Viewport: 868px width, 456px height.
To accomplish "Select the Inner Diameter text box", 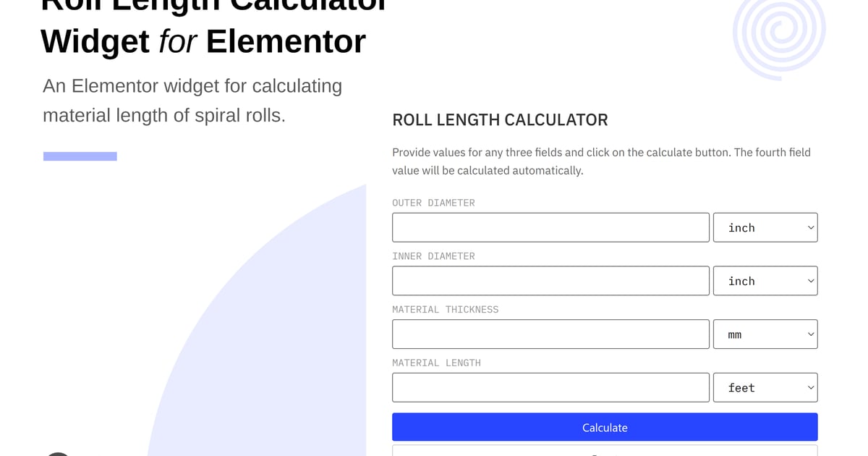I will pyautogui.click(x=550, y=281).
